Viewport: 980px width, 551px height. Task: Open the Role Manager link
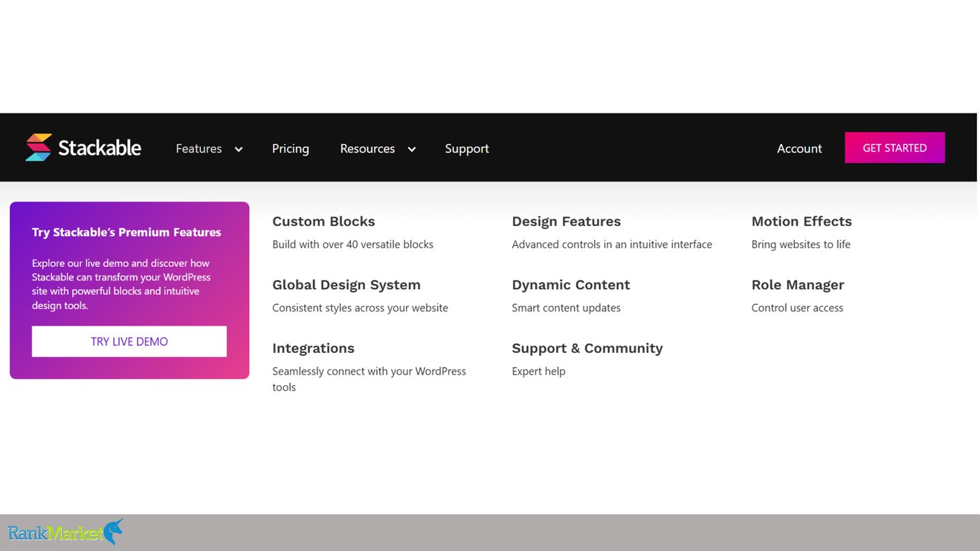click(x=798, y=285)
